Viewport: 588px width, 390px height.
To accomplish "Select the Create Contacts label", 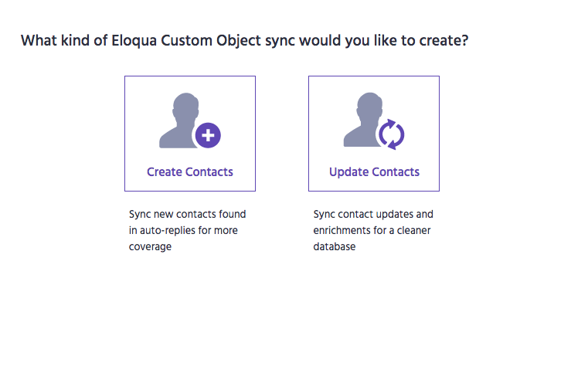I will [190, 171].
